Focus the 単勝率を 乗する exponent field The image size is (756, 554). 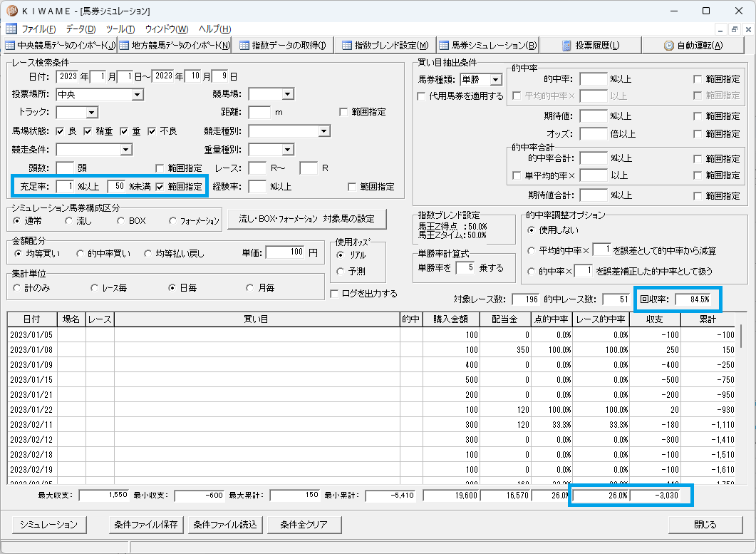pos(465,267)
